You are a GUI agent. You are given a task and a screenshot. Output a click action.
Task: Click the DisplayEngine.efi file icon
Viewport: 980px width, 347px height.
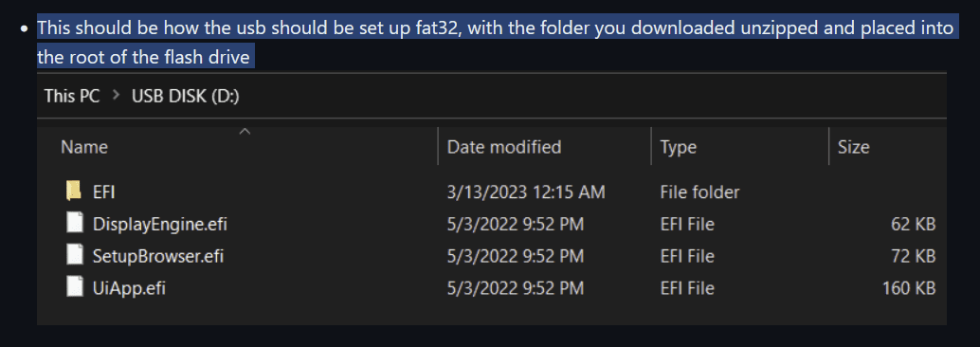tap(75, 223)
